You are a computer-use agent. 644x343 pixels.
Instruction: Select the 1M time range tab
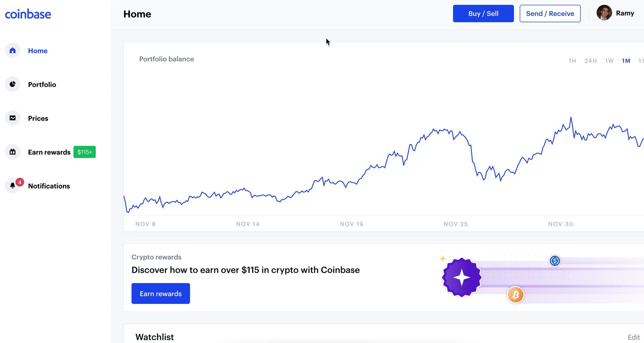(x=626, y=61)
